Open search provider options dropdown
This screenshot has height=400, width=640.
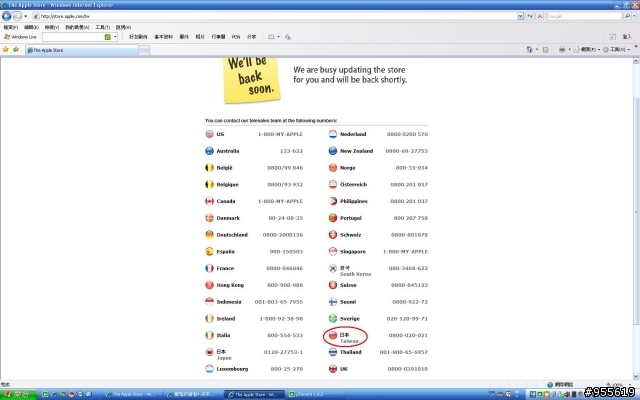click(635, 16)
